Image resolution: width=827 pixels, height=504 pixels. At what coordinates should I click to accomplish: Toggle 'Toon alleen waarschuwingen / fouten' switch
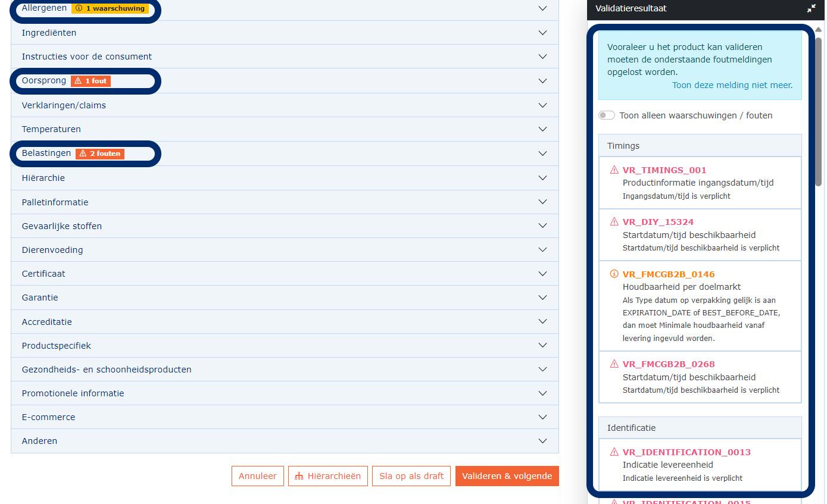pos(606,115)
